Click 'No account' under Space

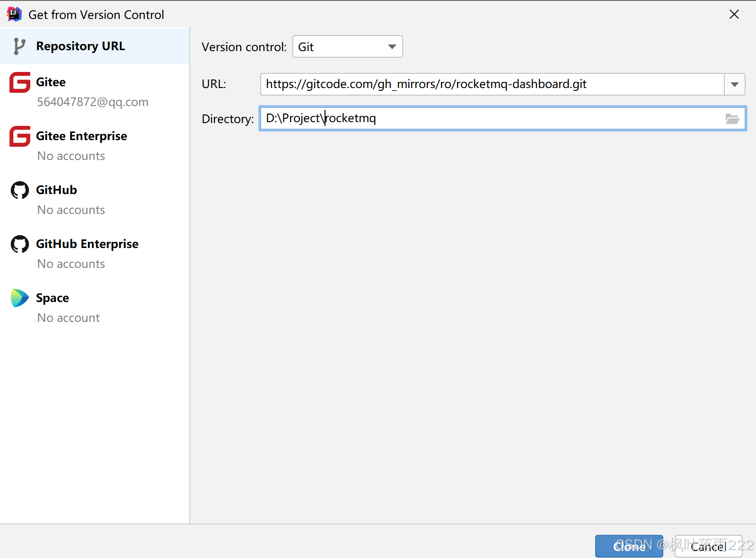click(69, 318)
